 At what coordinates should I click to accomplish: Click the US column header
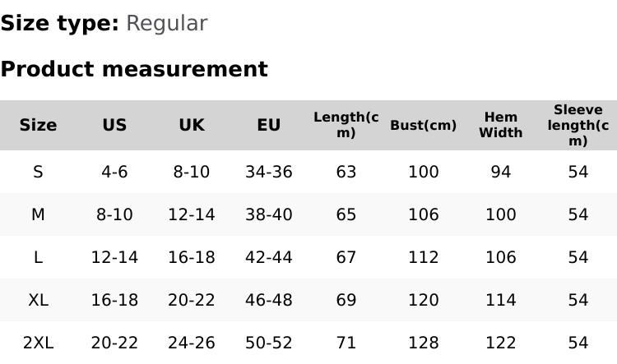pos(114,125)
